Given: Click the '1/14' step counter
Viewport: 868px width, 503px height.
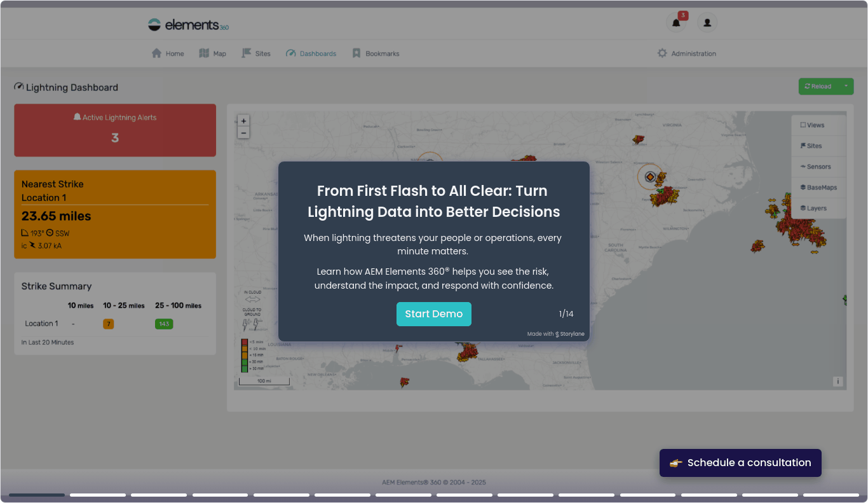Looking at the screenshot, I should click(566, 314).
